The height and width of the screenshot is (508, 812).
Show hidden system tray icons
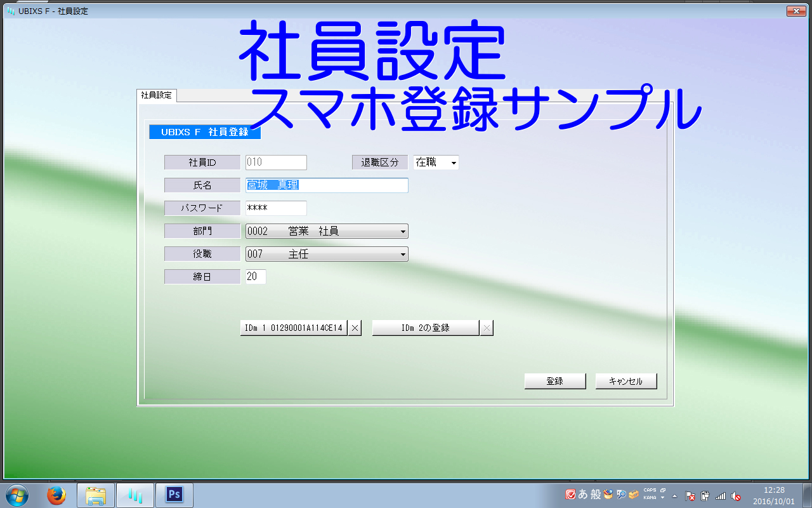pos(674,496)
